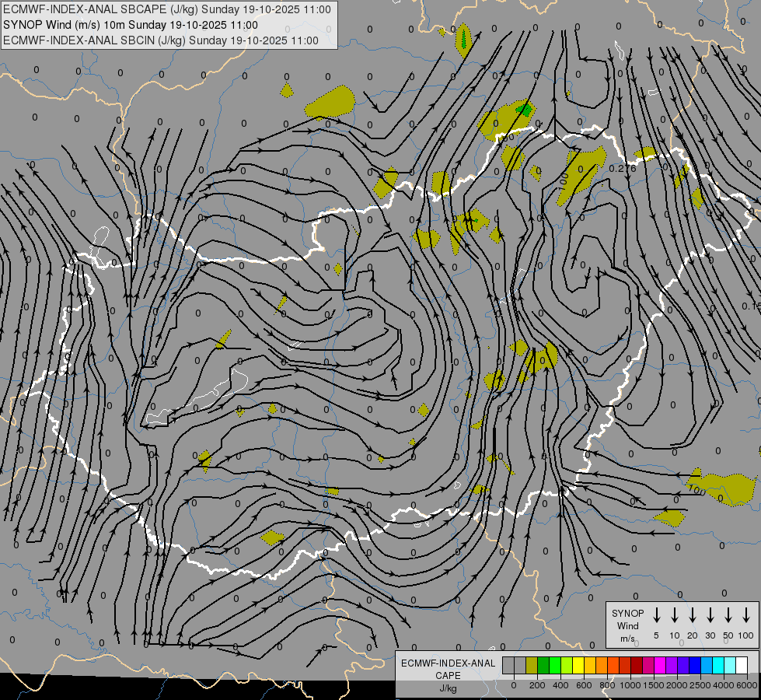This screenshot has height=700, width=761.
Task: Pick the orange-red swatch at 800
Action: [x=613, y=666]
